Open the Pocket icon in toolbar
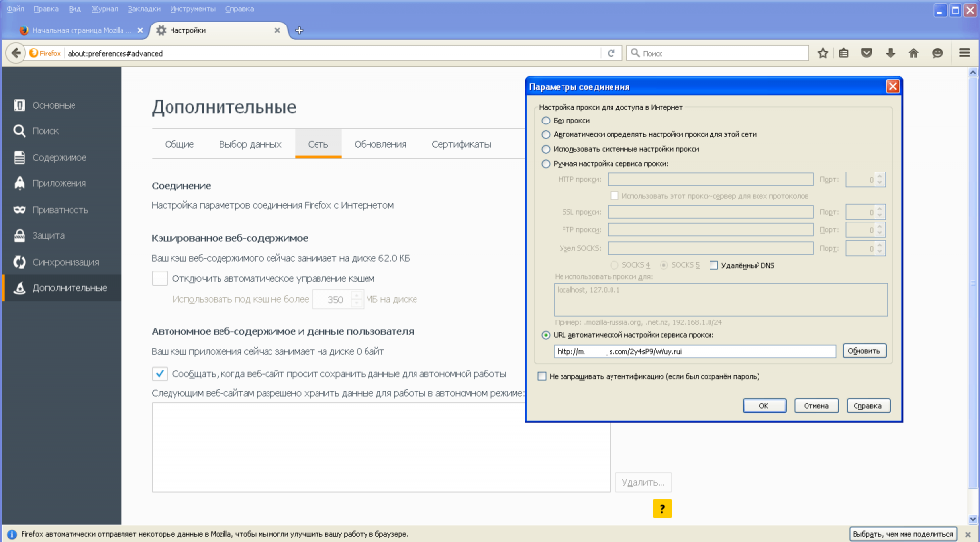Viewport: 980px width, 542px height. [x=866, y=53]
